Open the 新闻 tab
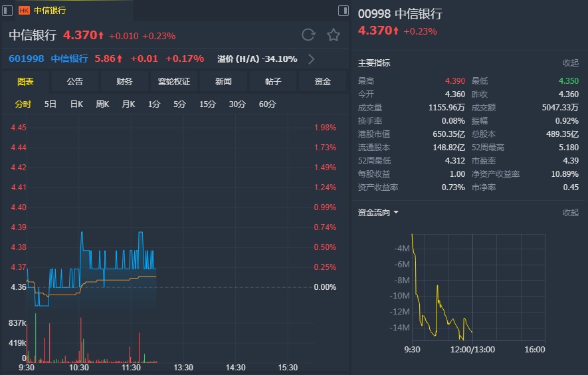The height and width of the screenshot is (375, 588). pyautogui.click(x=223, y=82)
